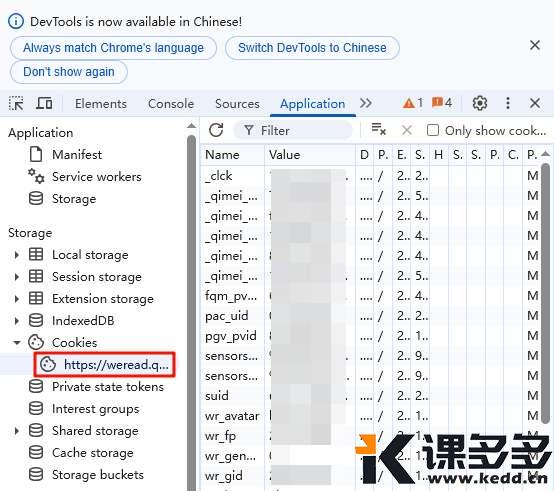Click the issues counter showing 4
The height and width of the screenshot is (491, 554).
[442, 103]
